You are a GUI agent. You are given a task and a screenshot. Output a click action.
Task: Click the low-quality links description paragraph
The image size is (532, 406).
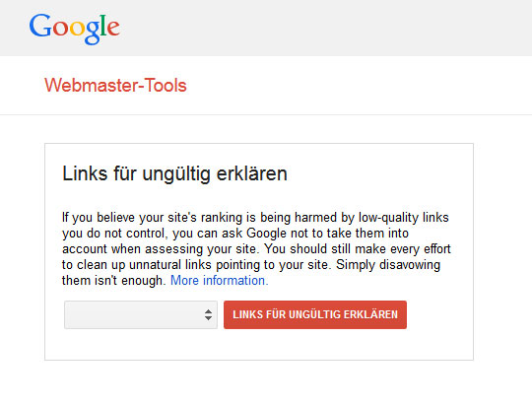point(256,249)
